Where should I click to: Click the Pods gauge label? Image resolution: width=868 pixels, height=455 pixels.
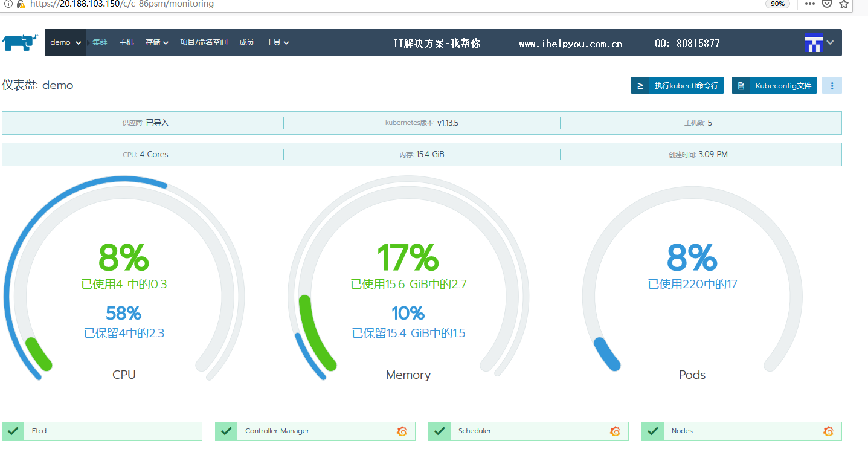(692, 375)
